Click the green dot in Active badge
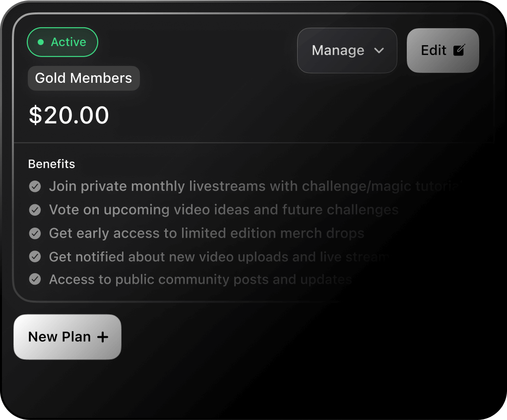This screenshot has height=420, width=507. coord(41,42)
